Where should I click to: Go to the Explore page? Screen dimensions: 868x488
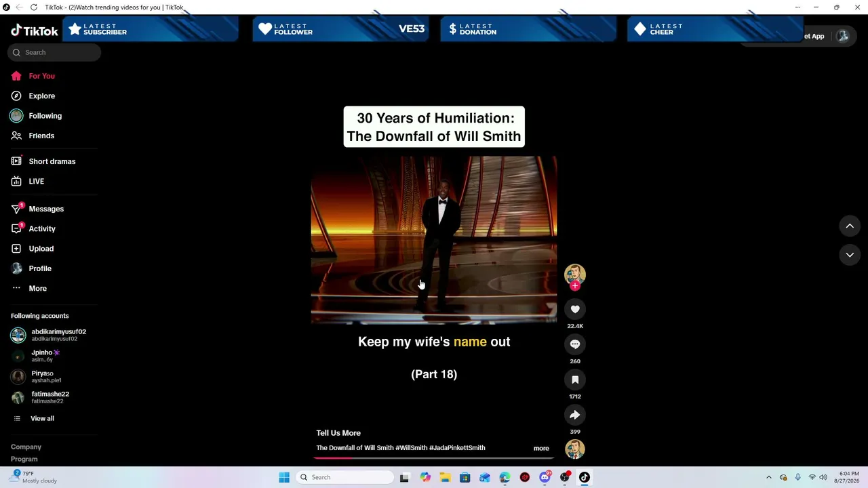click(41, 96)
